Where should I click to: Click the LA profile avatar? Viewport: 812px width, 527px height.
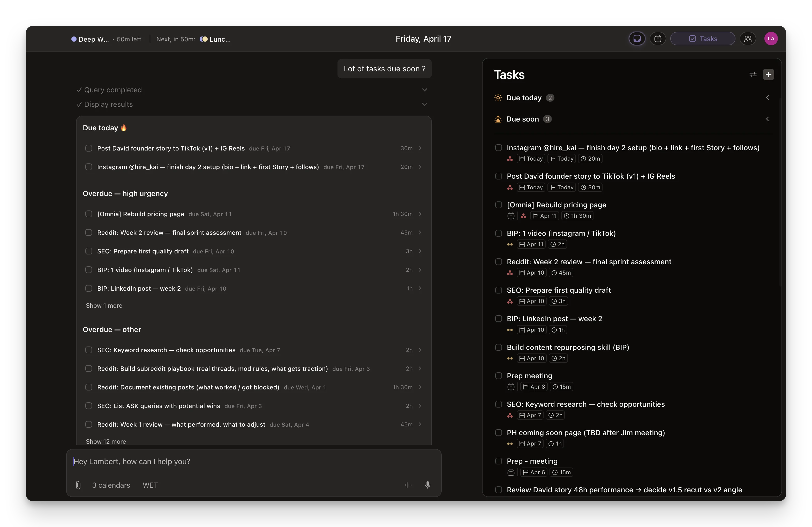(771, 39)
